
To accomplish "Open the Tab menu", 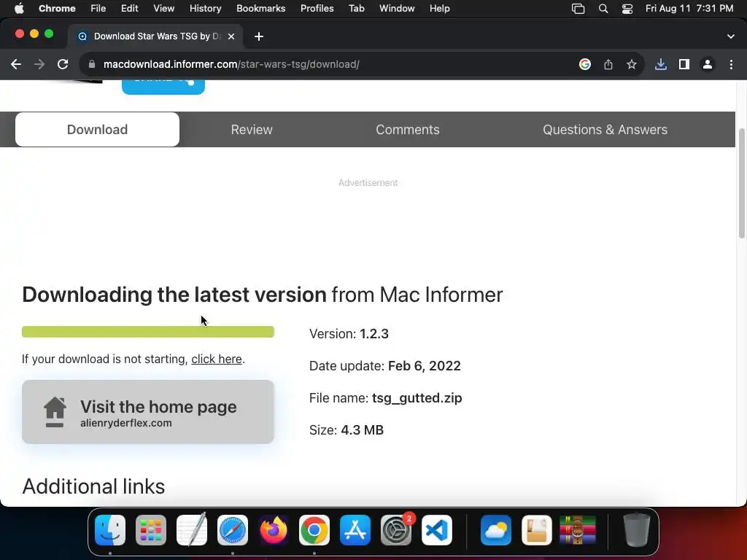I will [x=356, y=9].
